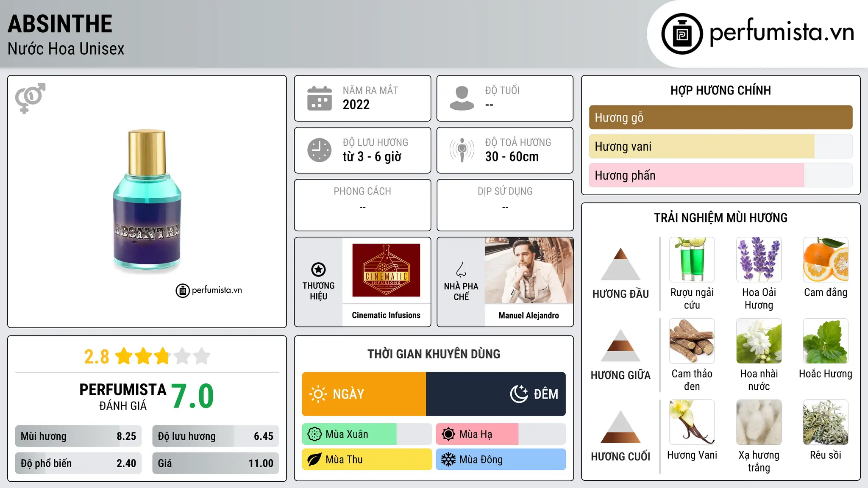Screen dimensions: 868x488
Task: Select the Hoắc Hương patchouli image
Action: click(x=826, y=341)
